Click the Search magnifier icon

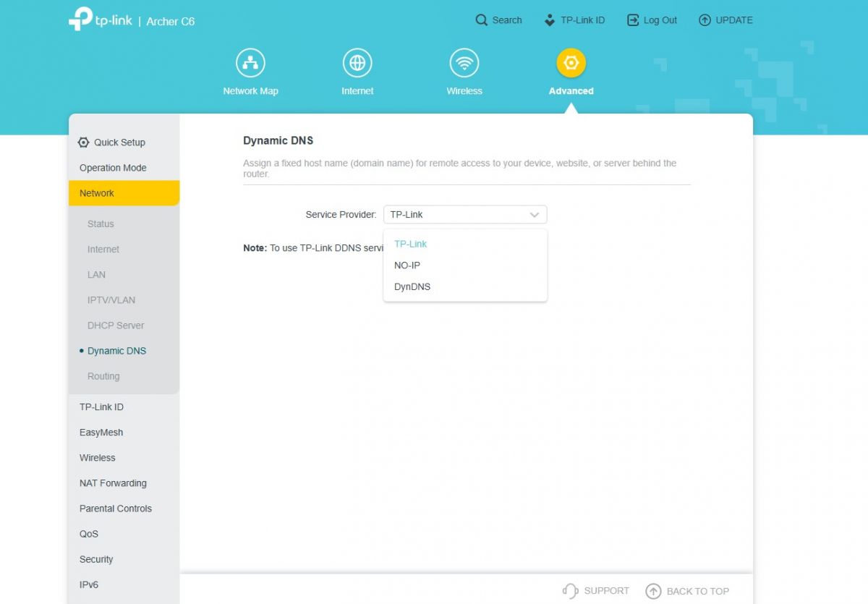click(x=482, y=20)
